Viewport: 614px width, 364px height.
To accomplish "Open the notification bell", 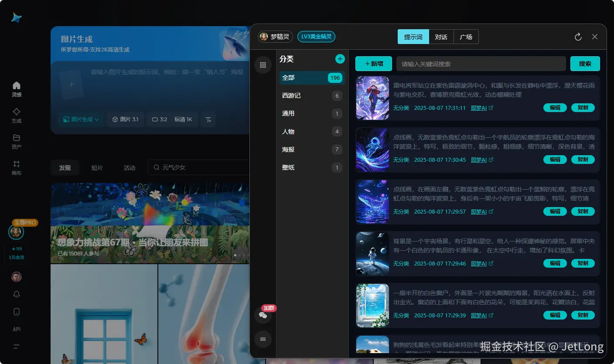I will (x=16, y=294).
